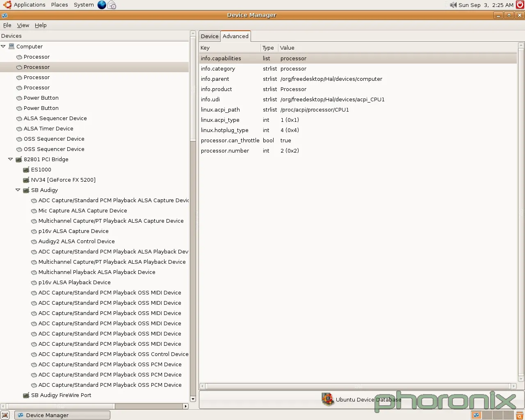
Task: Open the Places menu
Action: (59, 5)
